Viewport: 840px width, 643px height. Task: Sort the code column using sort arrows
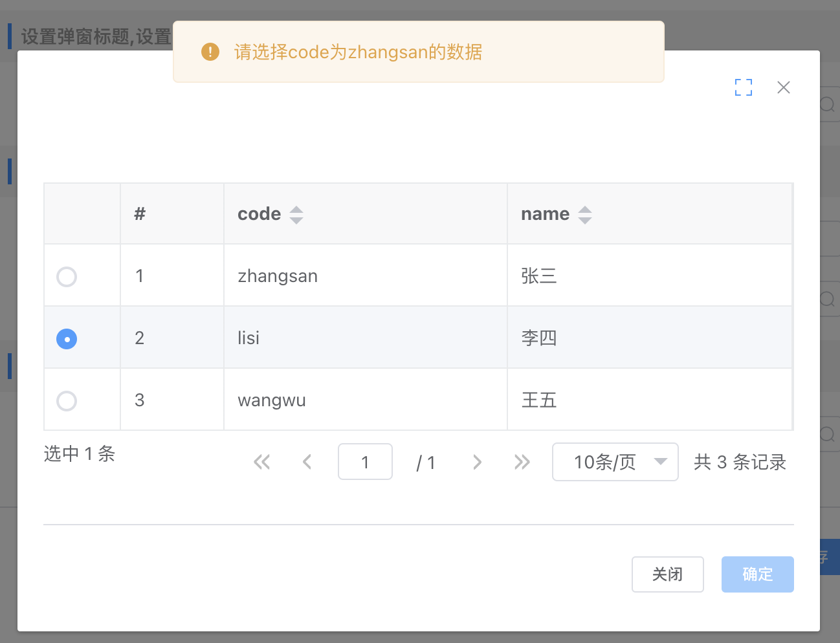pyautogui.click(x=296, y=215)
